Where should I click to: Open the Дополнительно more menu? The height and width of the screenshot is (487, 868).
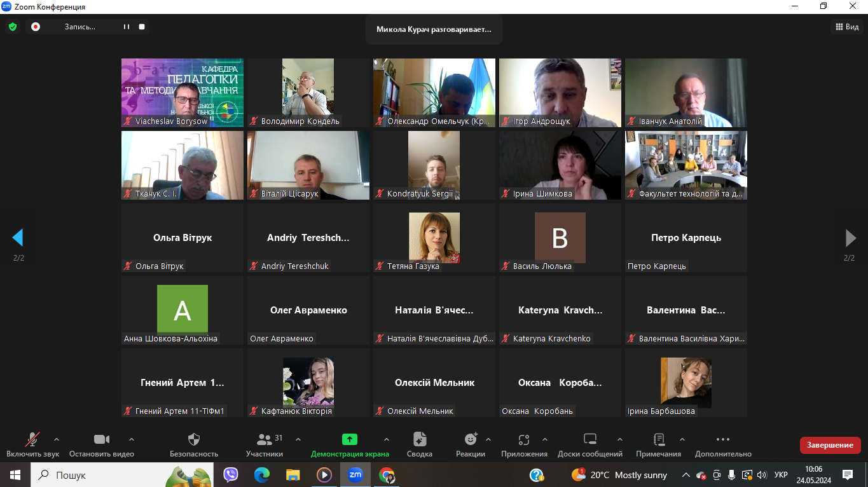[x=723, y=440]
